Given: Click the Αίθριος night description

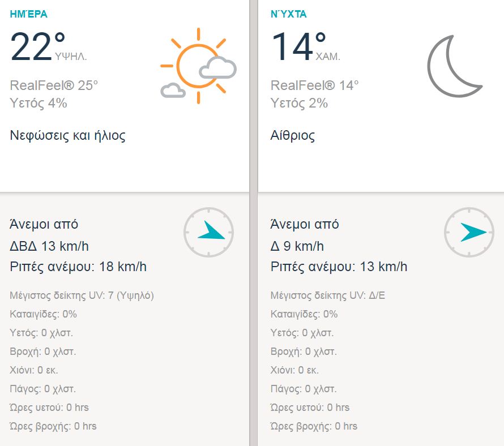Looking at the screenshot, I should click(293, 135).
